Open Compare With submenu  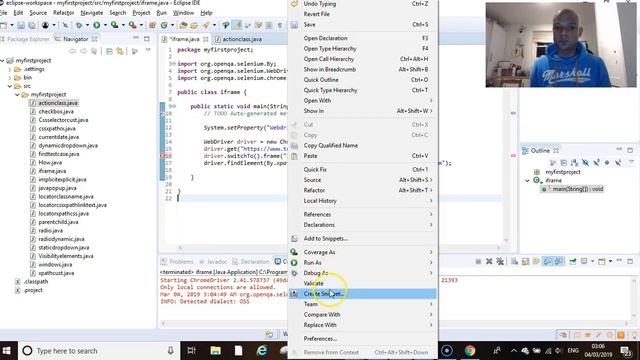(362, 314)
